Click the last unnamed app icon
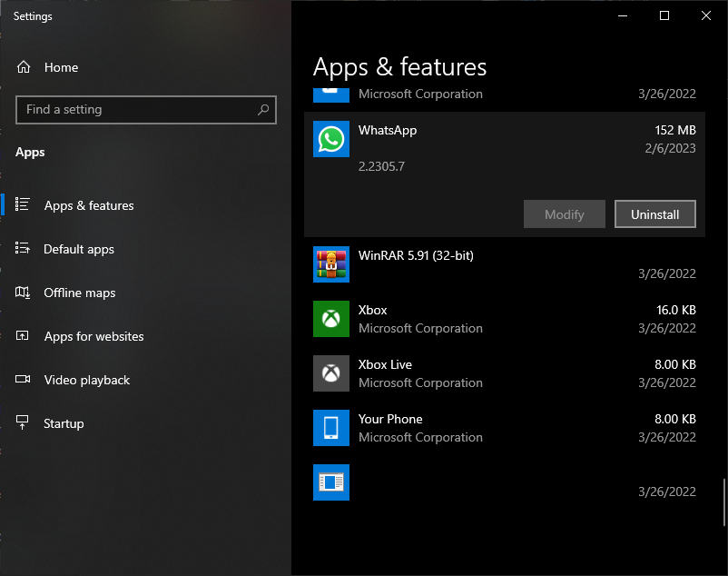 331,482
